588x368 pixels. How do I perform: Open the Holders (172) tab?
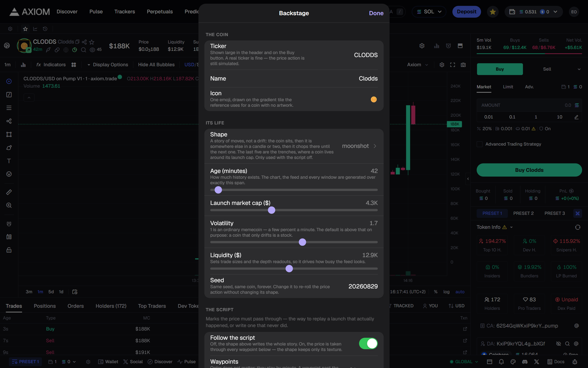point(111,306)
